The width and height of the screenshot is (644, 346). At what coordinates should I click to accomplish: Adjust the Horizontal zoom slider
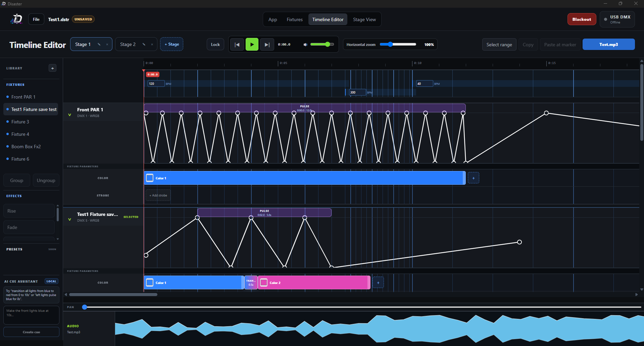[398, 44]
